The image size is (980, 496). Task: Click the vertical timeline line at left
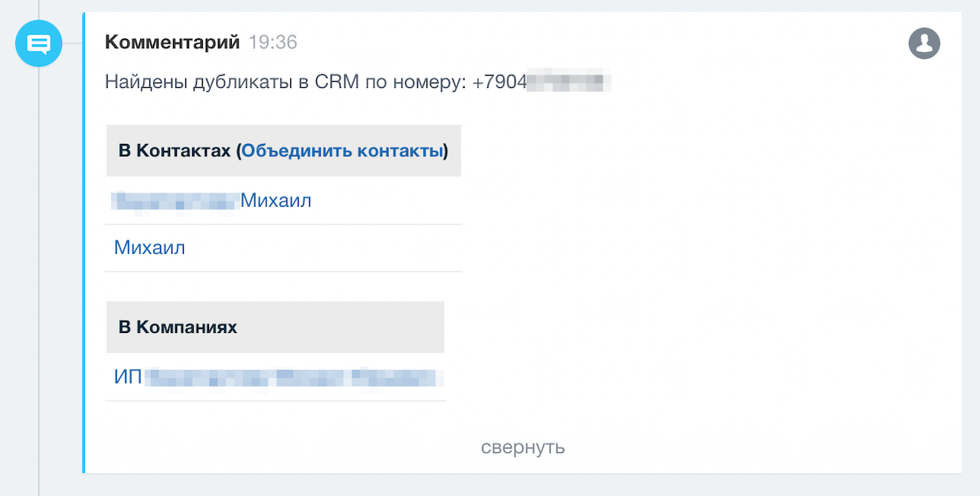[39, 268]
